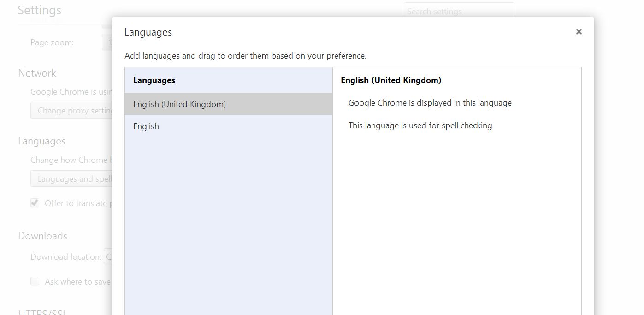Click 'Google Chrome is displayed in this language'
This screenshot has width=644, height=315.
tap(430, 103)
